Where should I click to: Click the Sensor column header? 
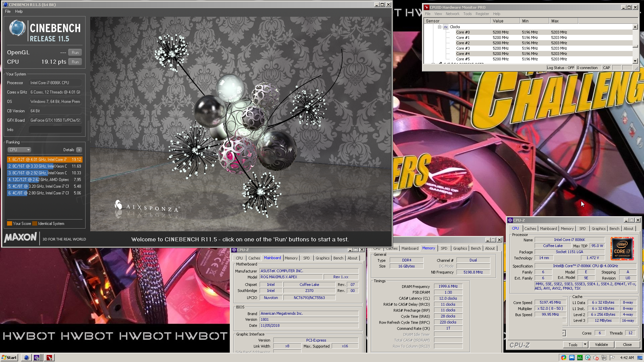(457, 21)
